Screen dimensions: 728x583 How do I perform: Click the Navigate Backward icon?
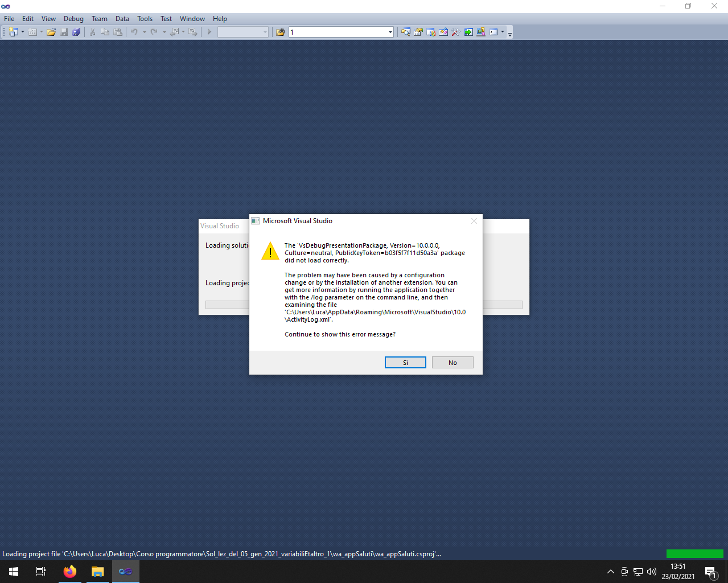click(174, 32)
